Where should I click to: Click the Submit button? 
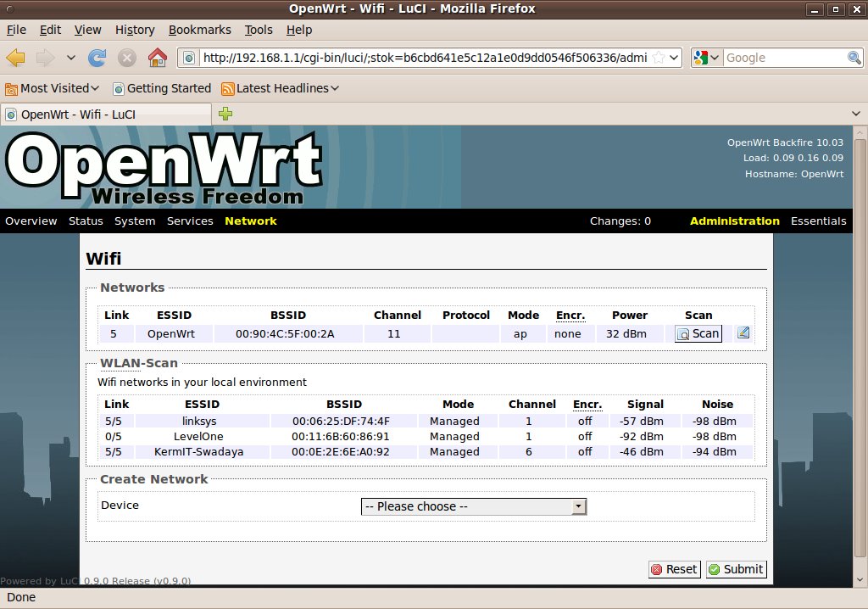tap(736, 569)
